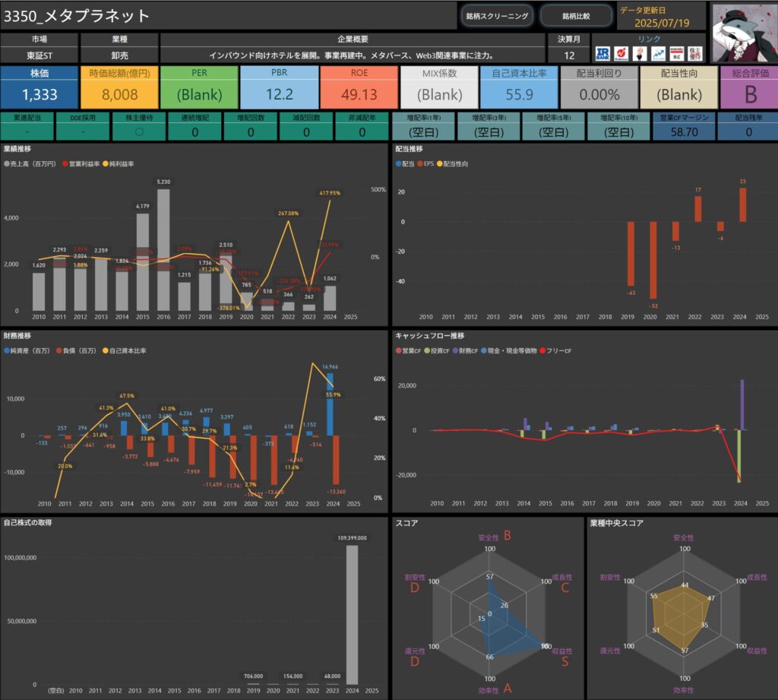Click the フリーCF legend entry
The image size is (778, 700).
(x=555, y=350)
